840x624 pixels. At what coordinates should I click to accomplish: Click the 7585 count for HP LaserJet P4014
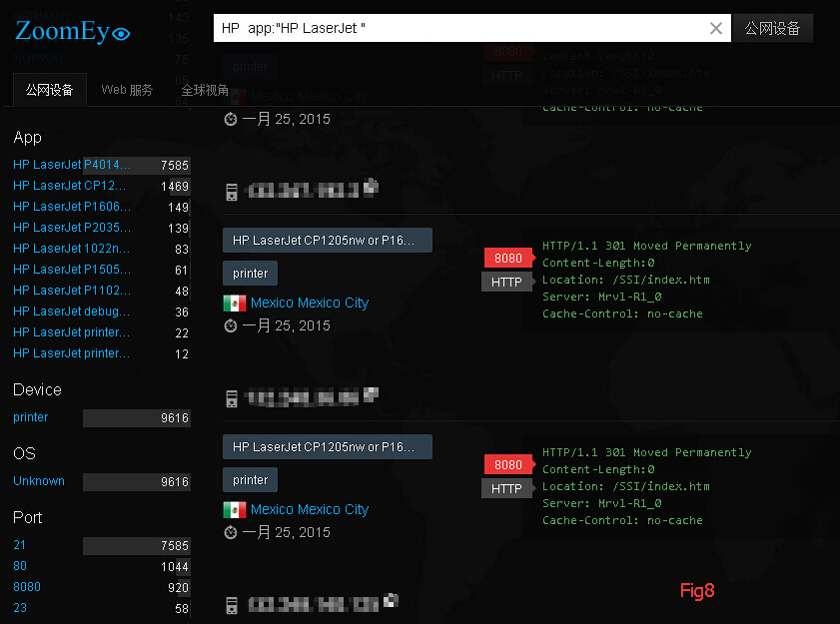coord(175,166)
